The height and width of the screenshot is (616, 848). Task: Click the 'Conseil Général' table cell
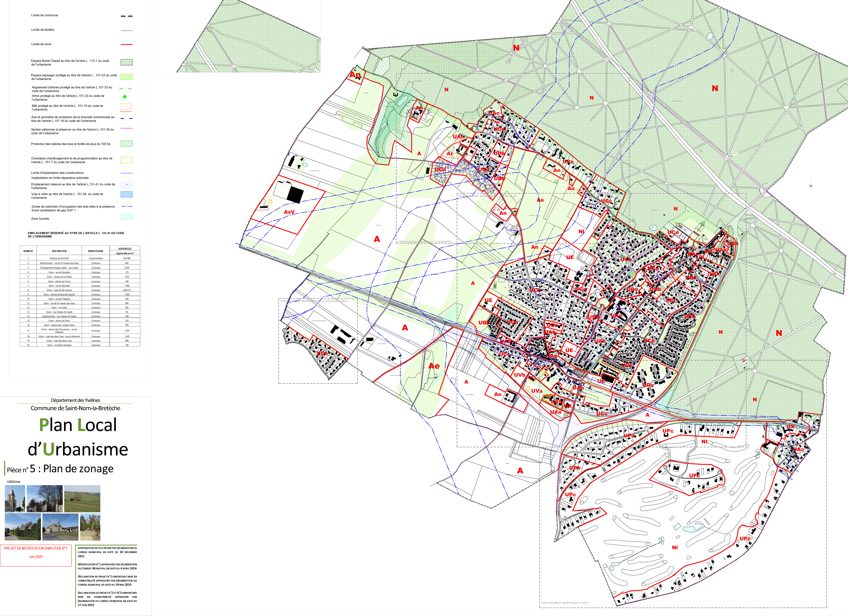(96, 258)
